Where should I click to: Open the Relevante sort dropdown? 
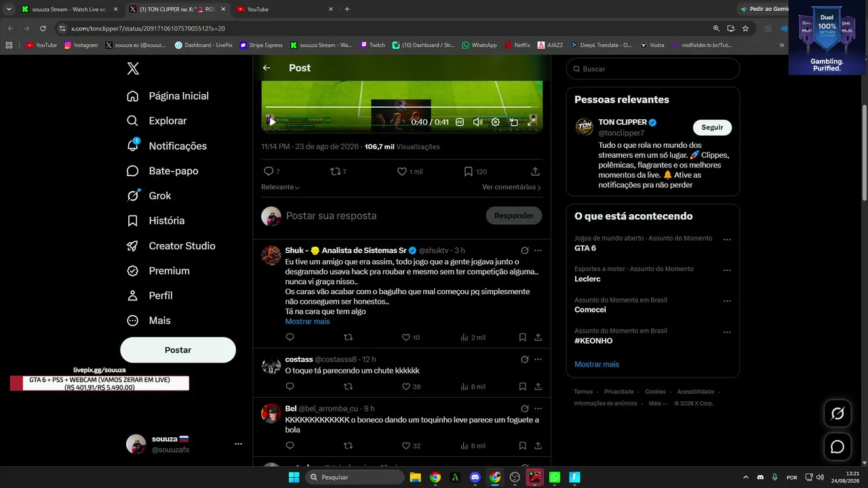pos(281,187)
